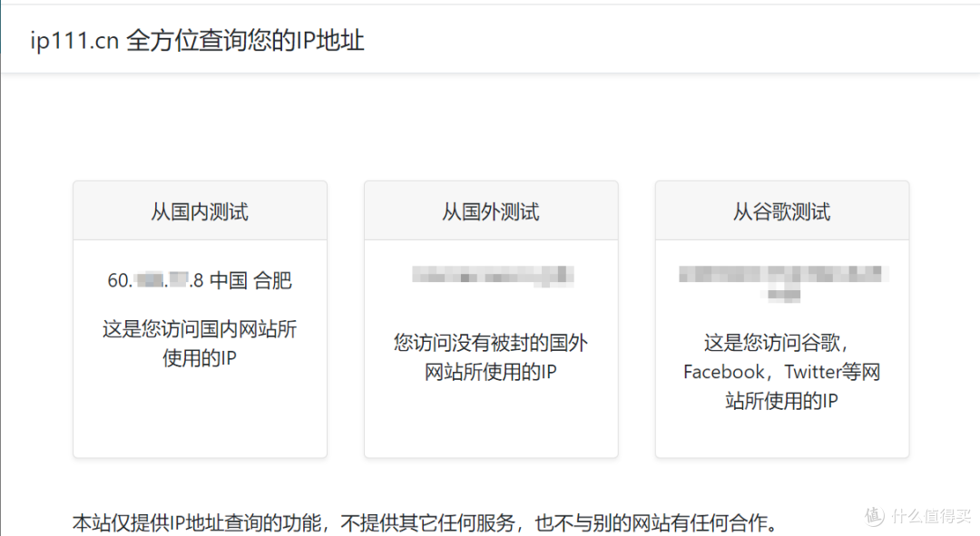This screenshot has width=980, height=536.
Task: Click text 您访问没有被封的国外网站所使用的IP
Action: pyautogui.click(x=490, y=357)
